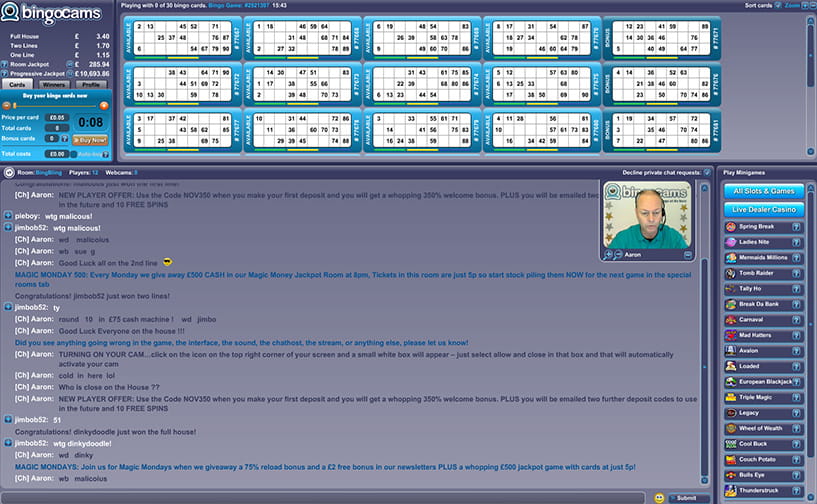
Task: Click the card quantity slider handle
Action: (15, 106)
